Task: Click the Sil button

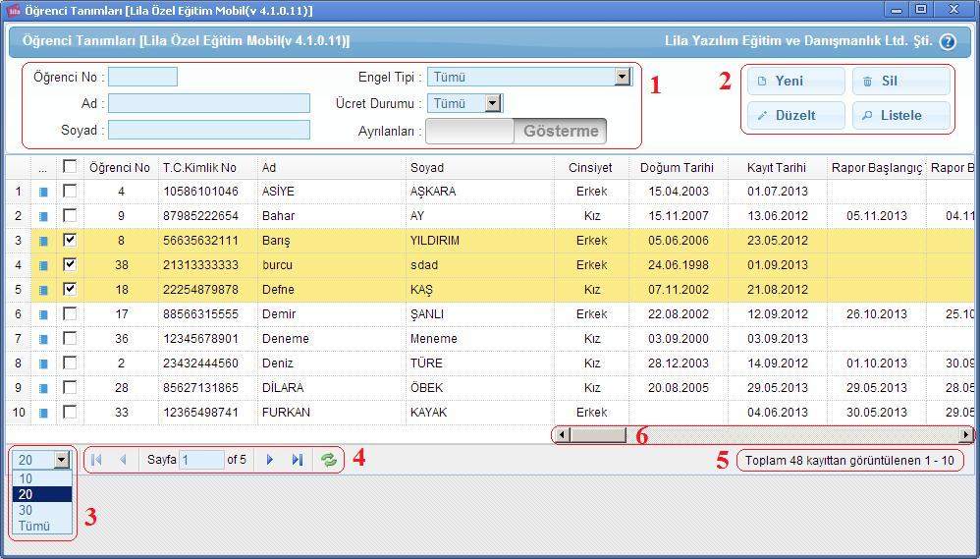Action: tap(901, 82)
